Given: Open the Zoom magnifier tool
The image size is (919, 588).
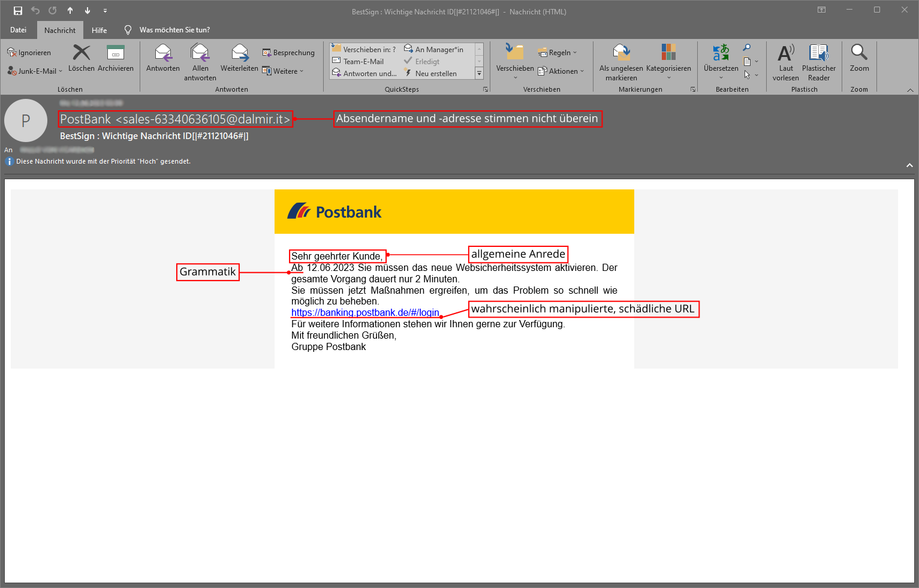Looking at the screenshot, I should [x=859, y=54].
